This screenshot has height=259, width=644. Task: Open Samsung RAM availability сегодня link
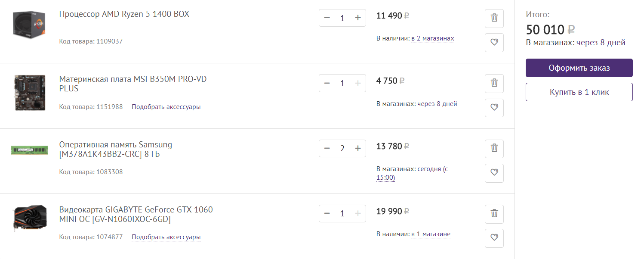tap(432, 169)
